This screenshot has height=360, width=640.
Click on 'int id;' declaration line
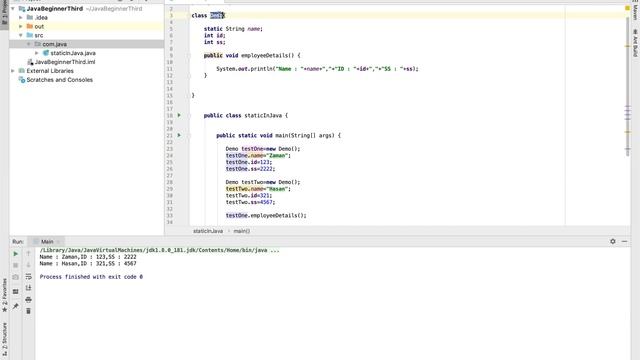[214, 36]
